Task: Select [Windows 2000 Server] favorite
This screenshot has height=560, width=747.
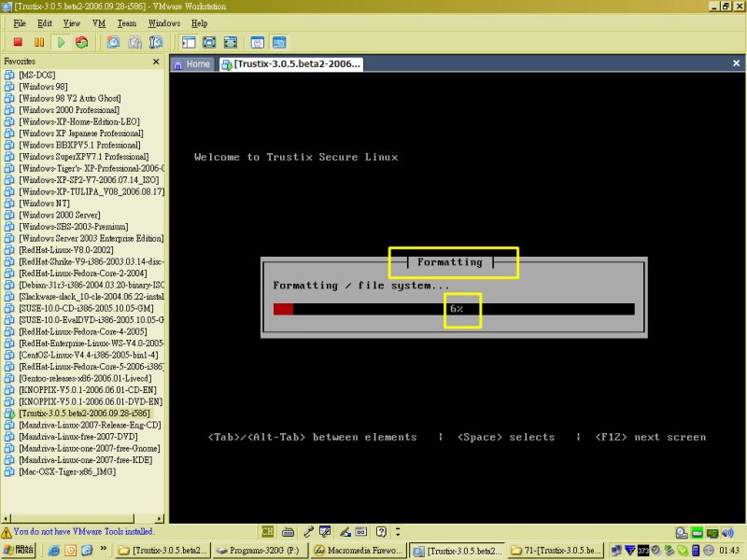Action: [60, 215]
